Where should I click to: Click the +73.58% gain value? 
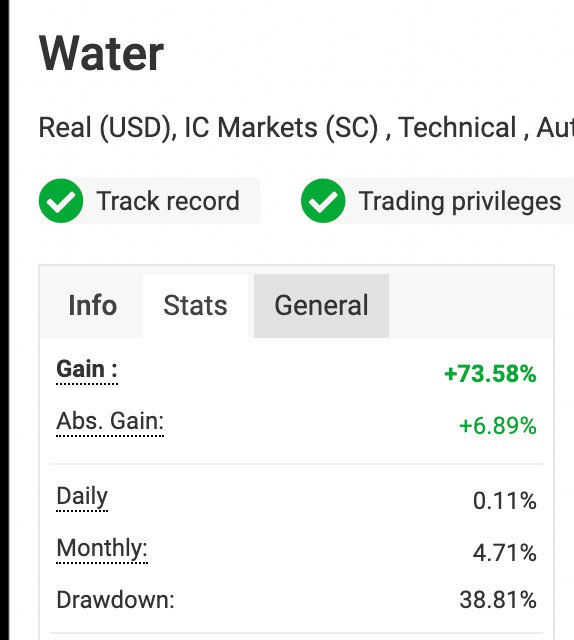490,374
